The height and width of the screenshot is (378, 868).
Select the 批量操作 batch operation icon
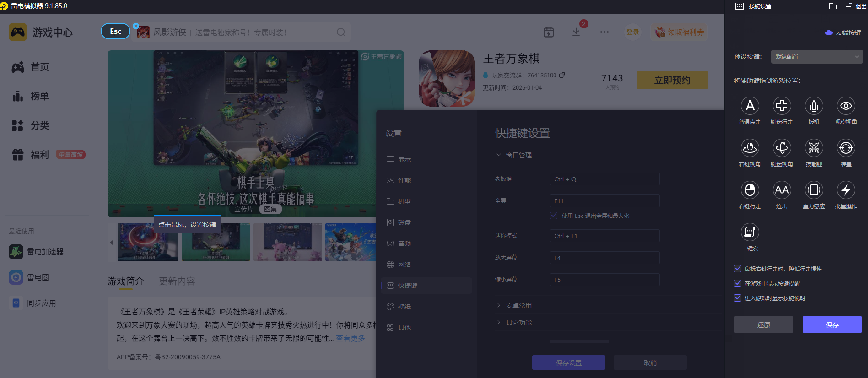[x=846, y=190]
